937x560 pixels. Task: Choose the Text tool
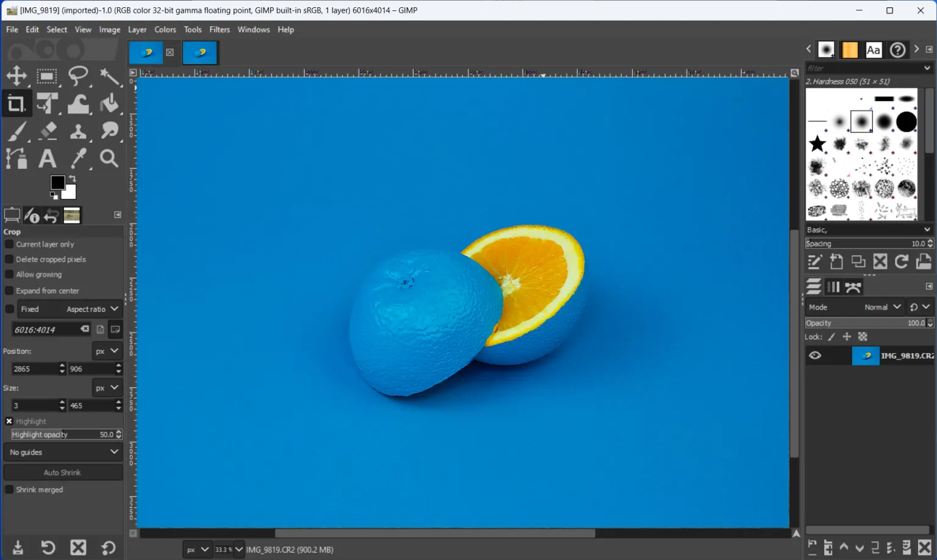pos(48,158)
